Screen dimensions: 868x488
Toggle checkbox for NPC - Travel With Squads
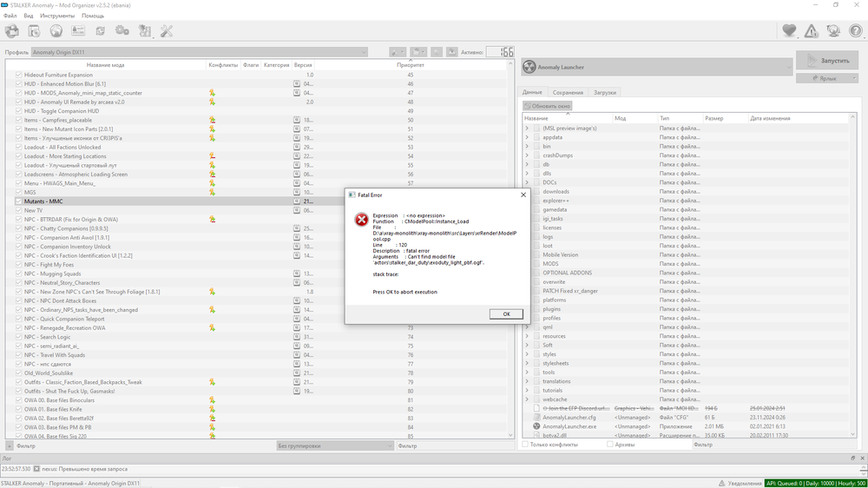(18, 355)
